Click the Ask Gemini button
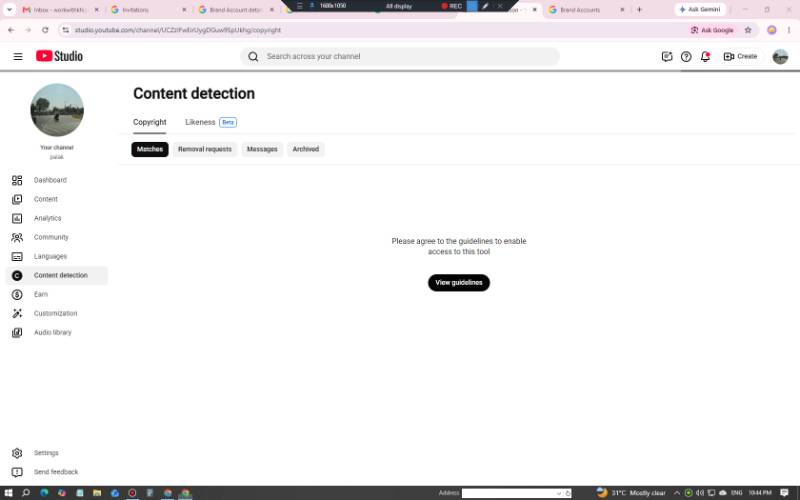800x500 pixels. click(x=700, y=9)
